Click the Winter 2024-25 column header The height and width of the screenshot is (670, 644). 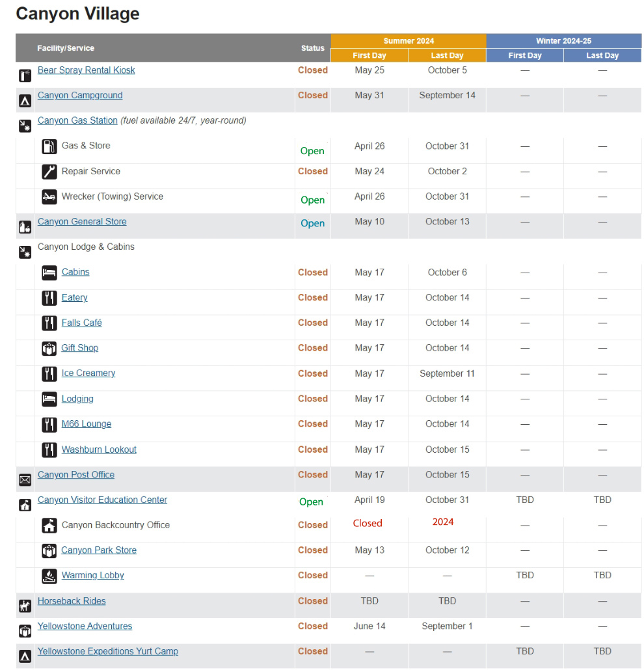563,41
